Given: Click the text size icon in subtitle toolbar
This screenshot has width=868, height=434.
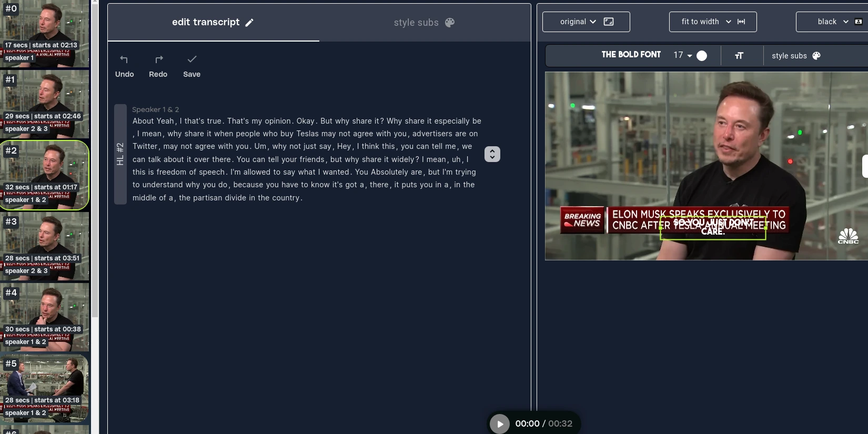Looking at the screenshot, I should [x=739, y=56].
